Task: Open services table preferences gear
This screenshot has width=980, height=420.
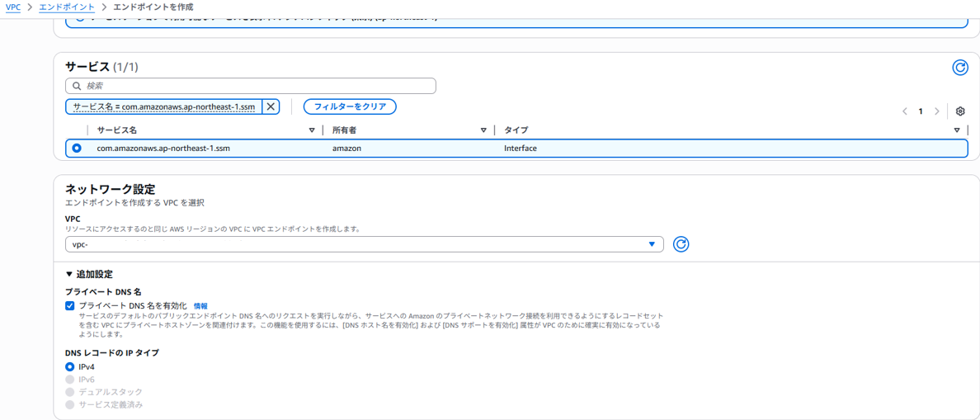Action: point(961,111)
